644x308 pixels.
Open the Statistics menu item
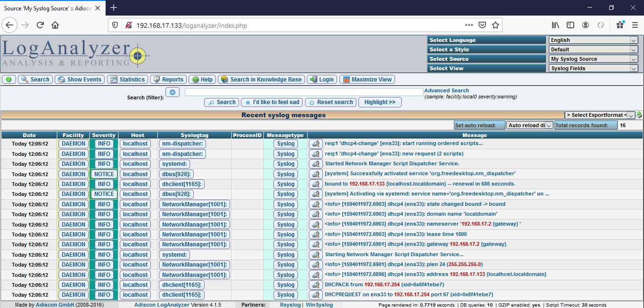click(x=127, y=80)
